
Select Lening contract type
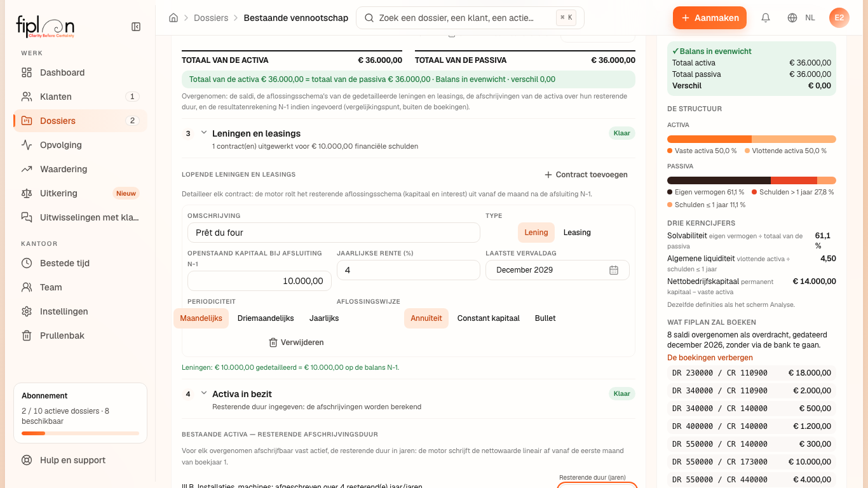tap(536, 233)
